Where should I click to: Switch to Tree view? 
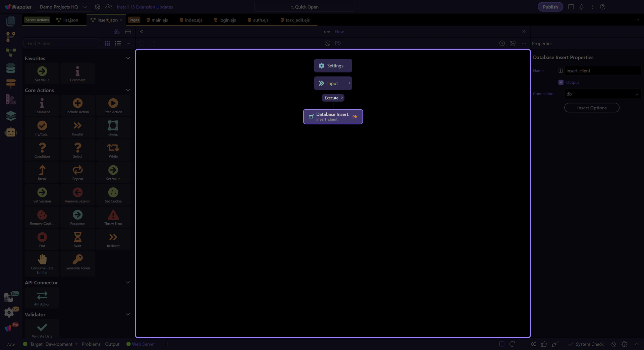coord(326,32)
